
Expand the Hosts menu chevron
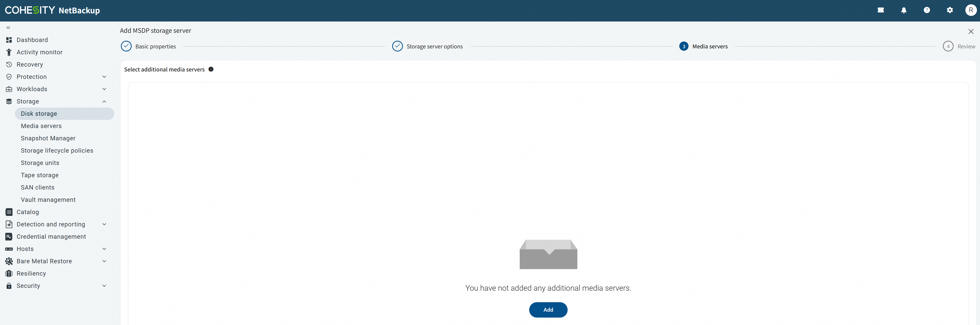(104, 249)
